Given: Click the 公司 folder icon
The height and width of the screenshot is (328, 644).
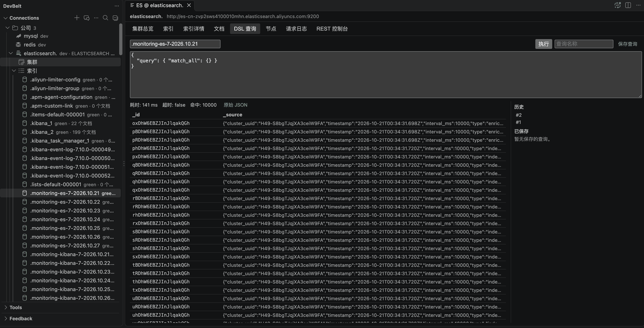Looking at the screenshot, I should point(15,28).
